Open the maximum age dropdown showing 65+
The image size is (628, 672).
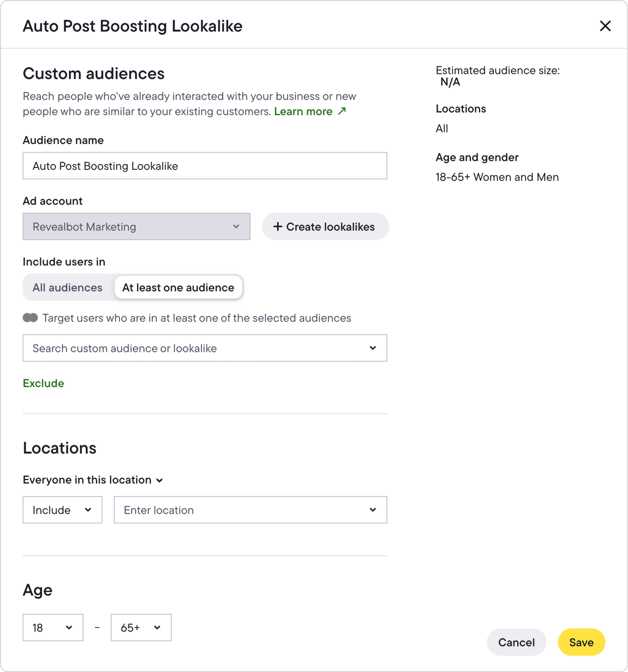(141, 627)
